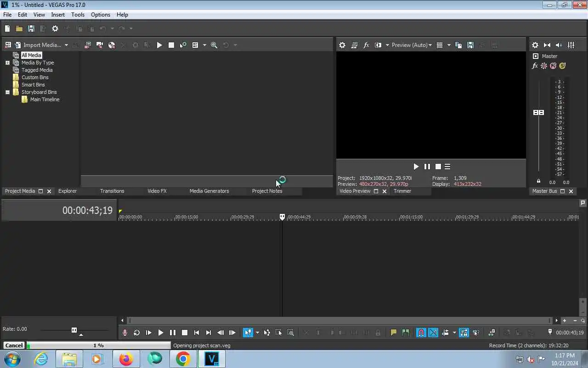
Task: Open project properties using the gear icon
Action: point(55,29)
